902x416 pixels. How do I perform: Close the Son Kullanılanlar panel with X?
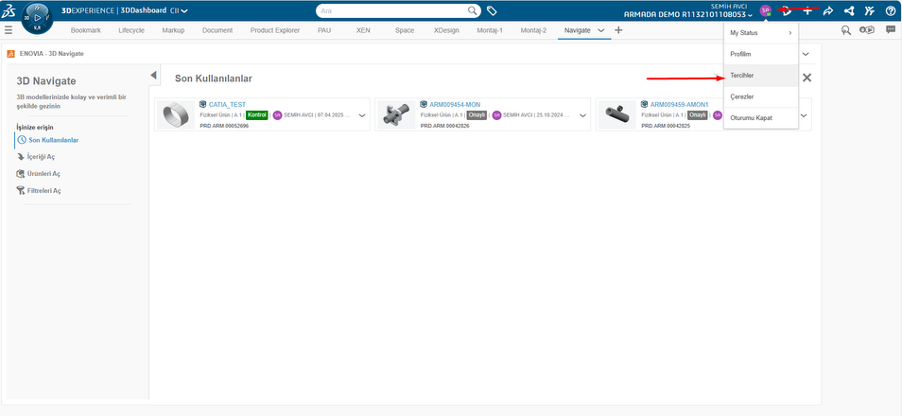coord(807,78)
